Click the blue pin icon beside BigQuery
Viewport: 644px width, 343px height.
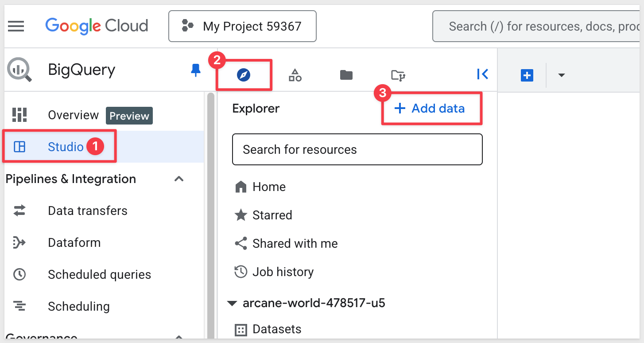pos(195,70)
